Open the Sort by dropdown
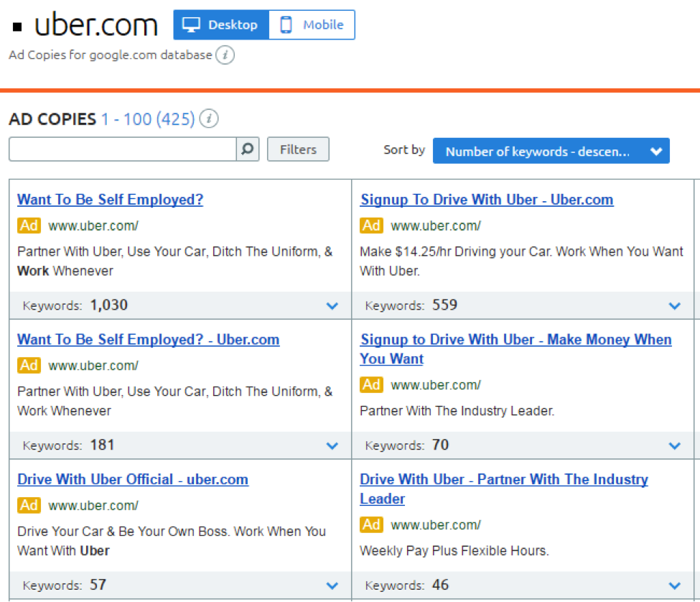This screenshot has width=700, height=602. click(x=551, y=151)
